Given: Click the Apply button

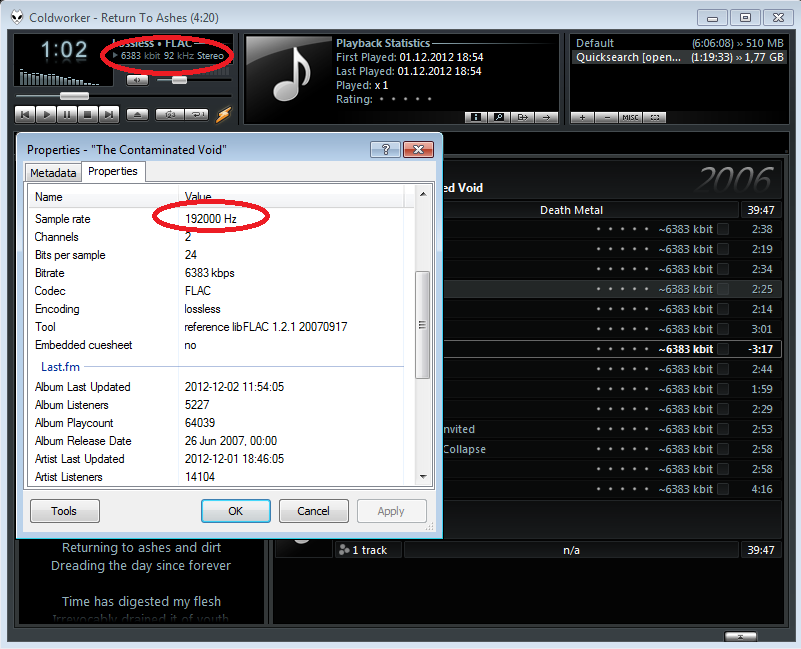Looking at the screenshot, I should point(392,511).
